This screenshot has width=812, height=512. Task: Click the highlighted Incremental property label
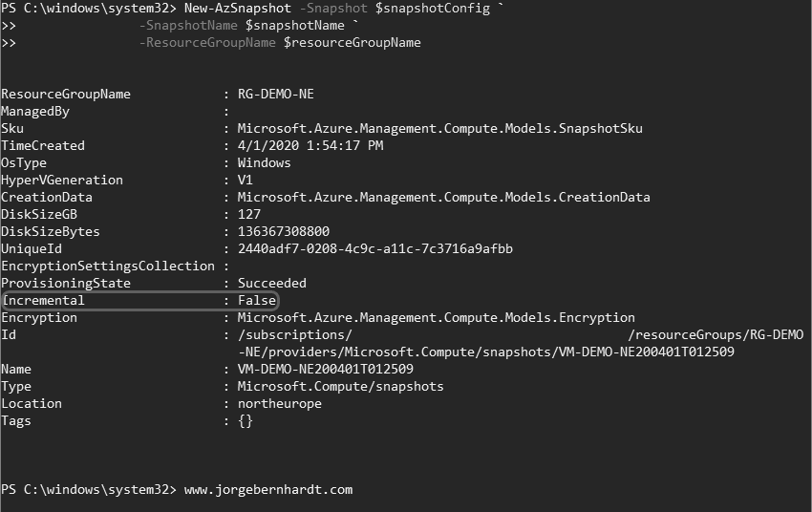(43, 300)
